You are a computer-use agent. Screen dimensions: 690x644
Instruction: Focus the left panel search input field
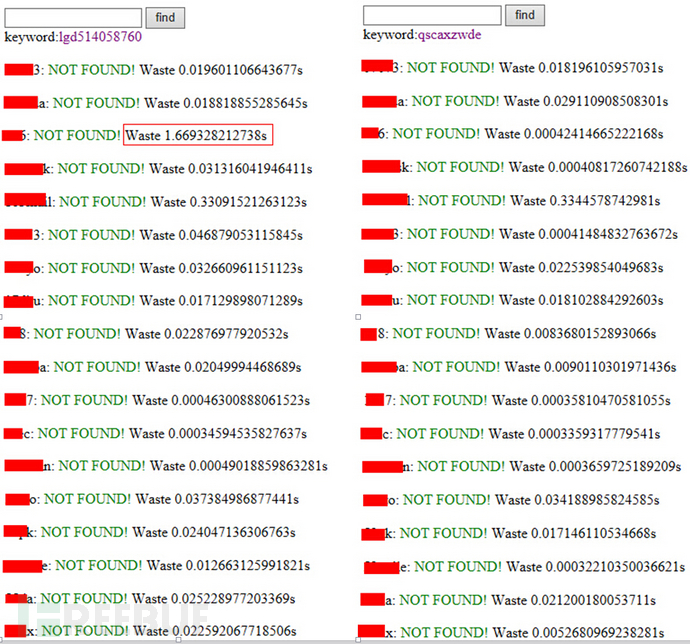[73, 18]
